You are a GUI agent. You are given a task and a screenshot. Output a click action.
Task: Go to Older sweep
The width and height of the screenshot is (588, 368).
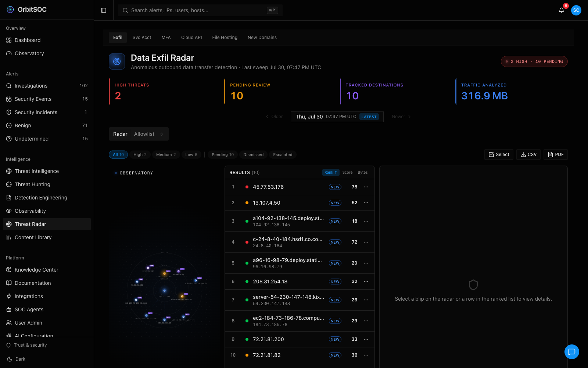(x=274, y=117)
